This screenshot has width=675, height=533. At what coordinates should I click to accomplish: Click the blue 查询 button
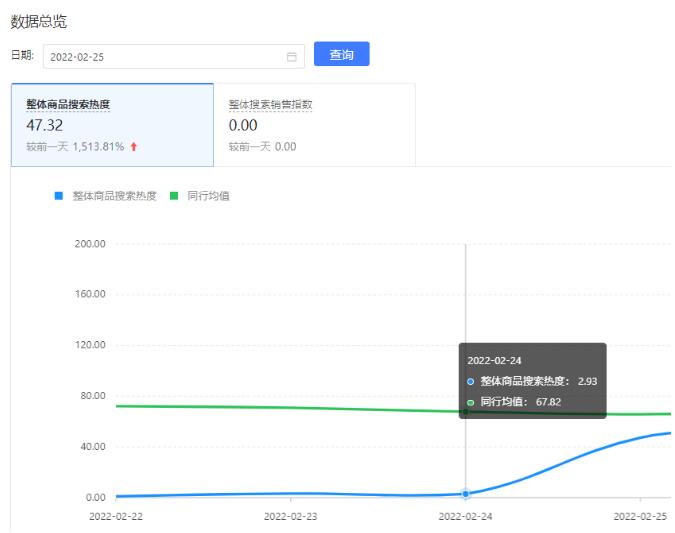341,54
